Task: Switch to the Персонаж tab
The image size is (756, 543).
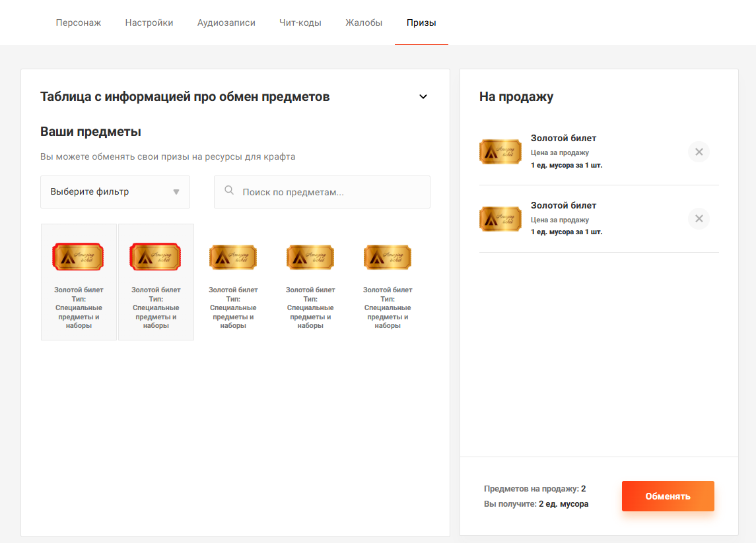Action: [78, 23]
